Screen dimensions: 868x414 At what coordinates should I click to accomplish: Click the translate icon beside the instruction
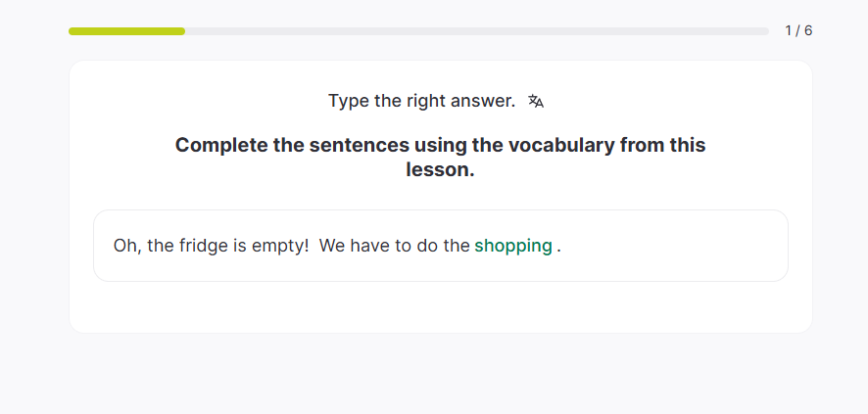click(535, 101)
